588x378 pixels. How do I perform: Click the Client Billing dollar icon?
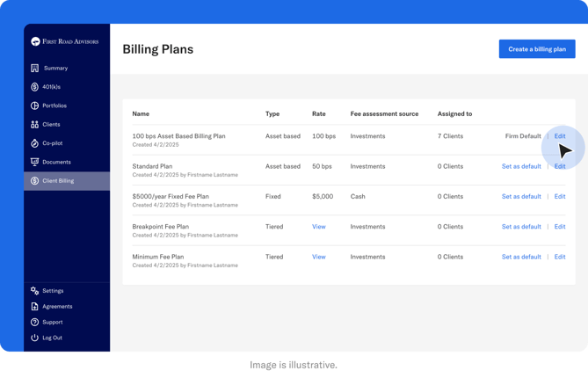tap(35, 181)
